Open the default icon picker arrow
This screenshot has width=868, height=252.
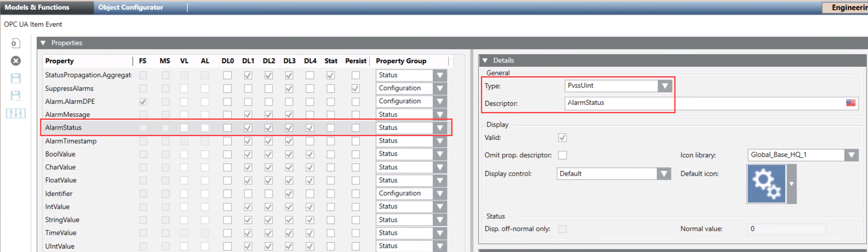791,184
